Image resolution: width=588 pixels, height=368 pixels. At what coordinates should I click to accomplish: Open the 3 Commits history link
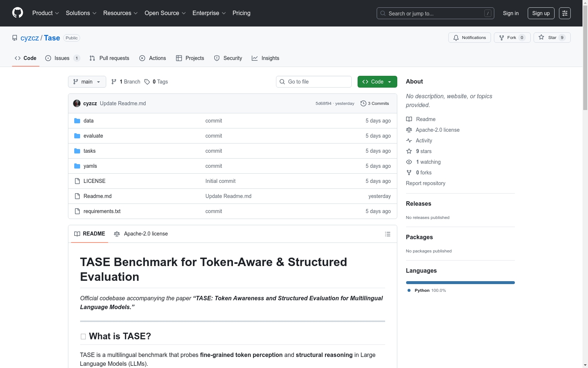[x=375, y=103]
